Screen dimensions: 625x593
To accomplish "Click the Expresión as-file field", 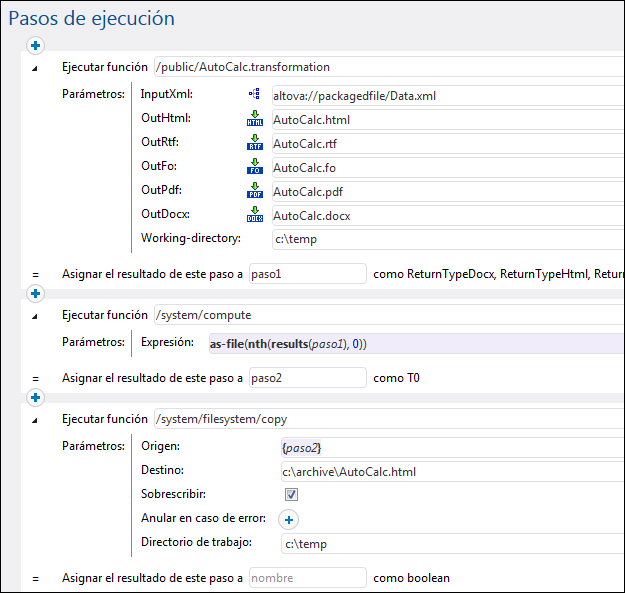I will tap(408, 344).
